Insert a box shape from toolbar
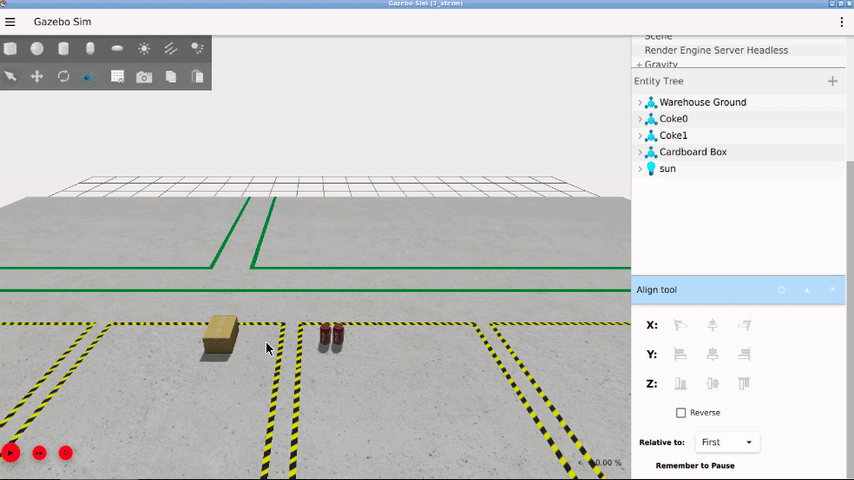The height and width of the screenshot is (480, 854). (x=10, y=48)
